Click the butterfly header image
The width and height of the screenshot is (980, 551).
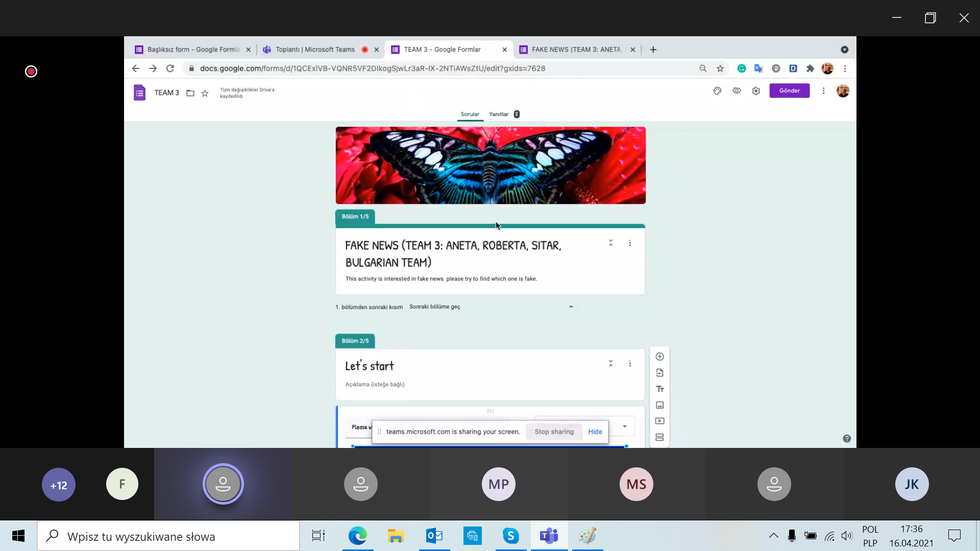coord(491,165)
